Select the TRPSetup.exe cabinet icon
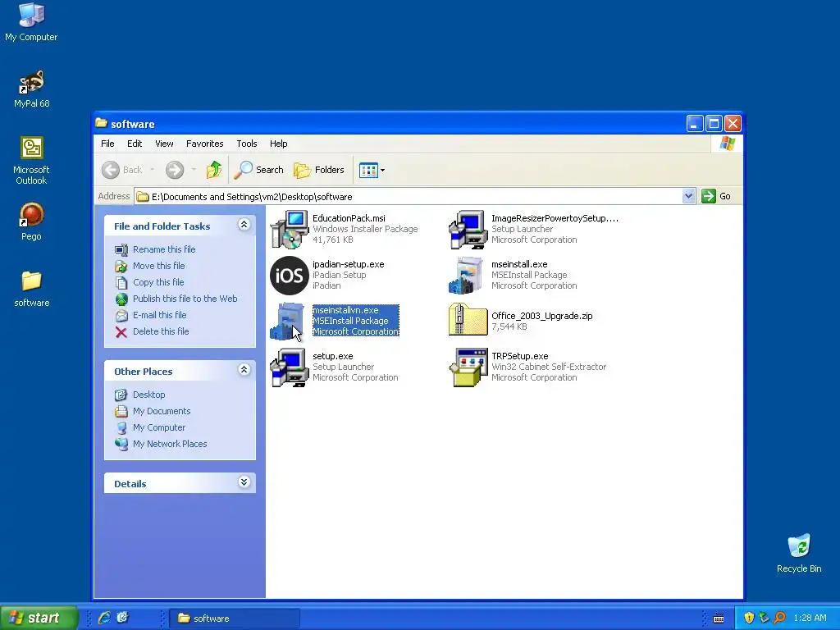This screenshot has height=630, width=840. tap(468, 367)
